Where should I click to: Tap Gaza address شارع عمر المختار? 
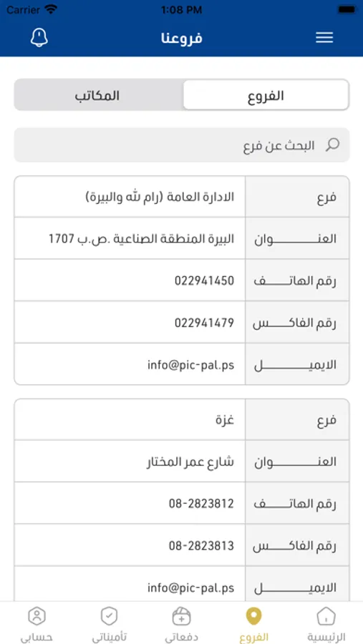[190, 462]
